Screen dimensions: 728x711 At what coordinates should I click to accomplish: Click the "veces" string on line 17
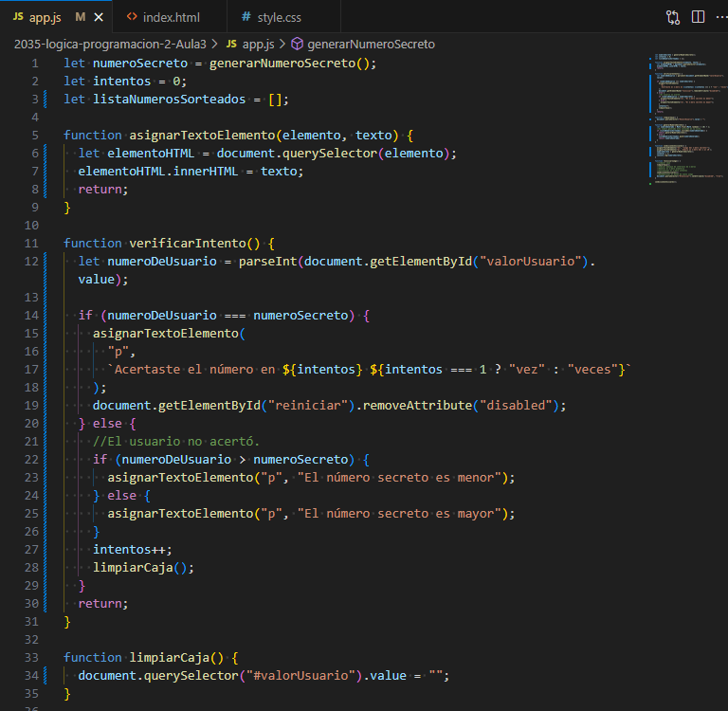point(592,369)
